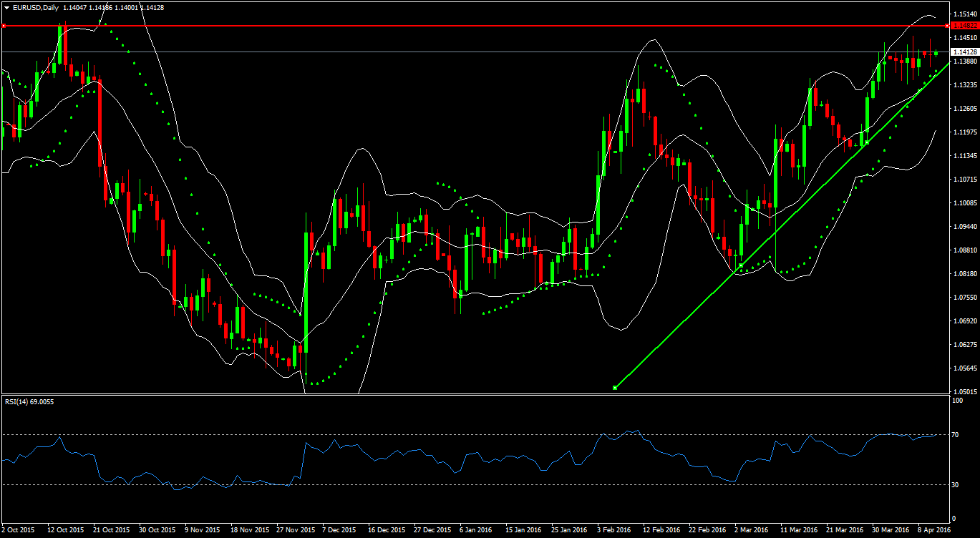Click the separator between chart and RSI panel

coord(472,394)
